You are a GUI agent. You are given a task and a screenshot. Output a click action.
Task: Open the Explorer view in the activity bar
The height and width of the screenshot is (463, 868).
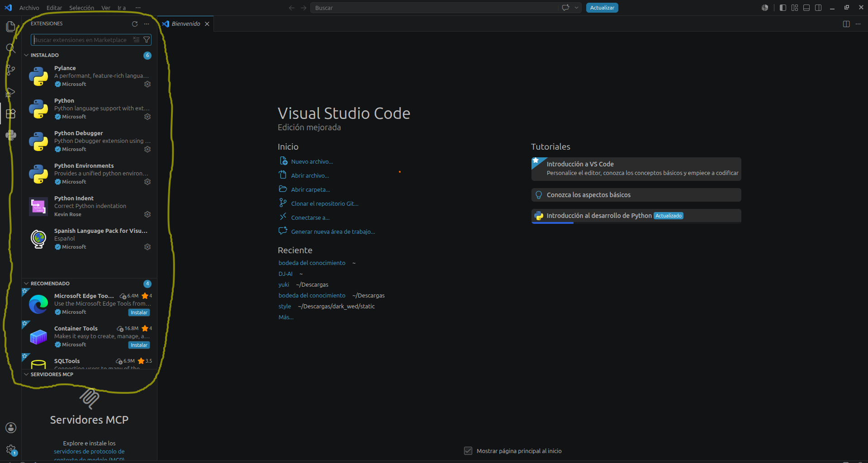coord(11,27)
